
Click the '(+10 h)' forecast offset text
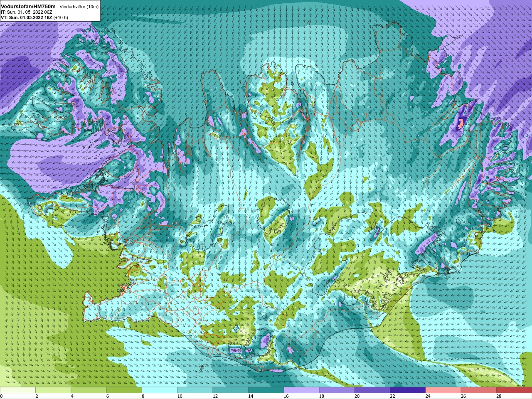click(x=61, y=17)
